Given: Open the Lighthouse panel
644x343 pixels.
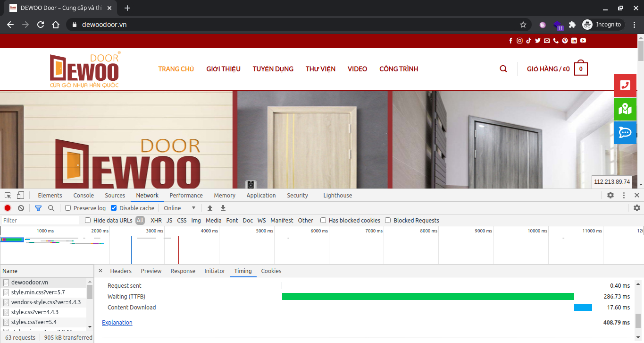Looking at the screenshot, I should tap(338, 195).
